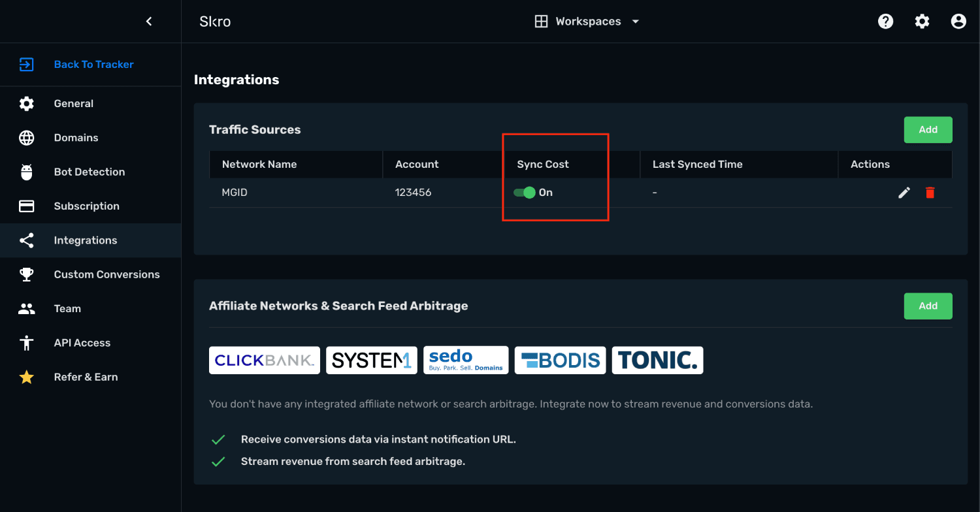980x512 pixels.
Task: Click the Custom Conversions trophy icon
Action: coord(26,274)
